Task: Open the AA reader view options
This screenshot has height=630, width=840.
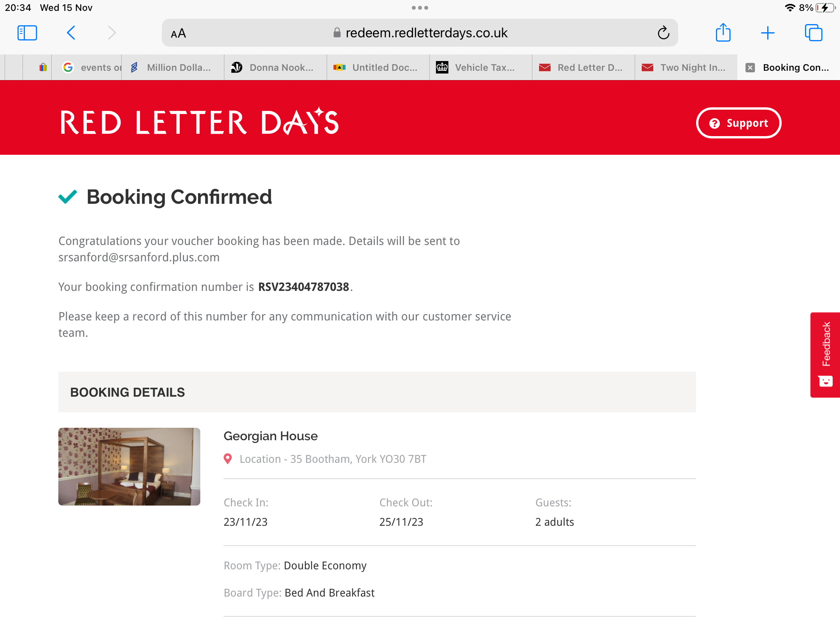Action: pos(178,34)
